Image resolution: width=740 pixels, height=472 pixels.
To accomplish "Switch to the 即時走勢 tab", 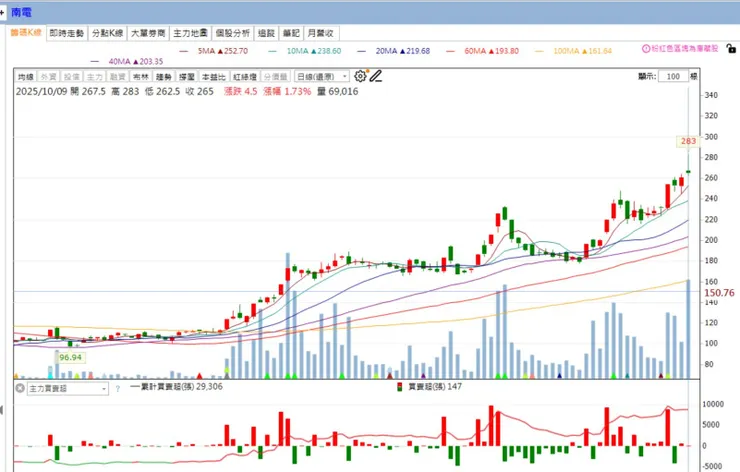I will coord(67,33).
